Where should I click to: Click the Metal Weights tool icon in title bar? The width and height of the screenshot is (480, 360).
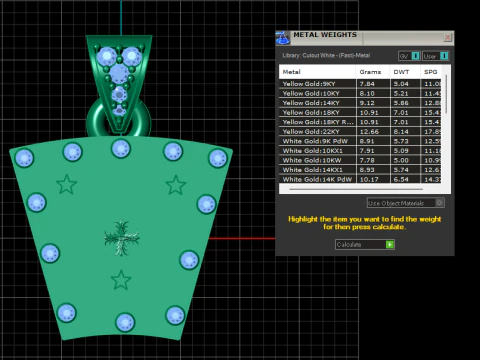pyautogui.click(x=283, y=38)
